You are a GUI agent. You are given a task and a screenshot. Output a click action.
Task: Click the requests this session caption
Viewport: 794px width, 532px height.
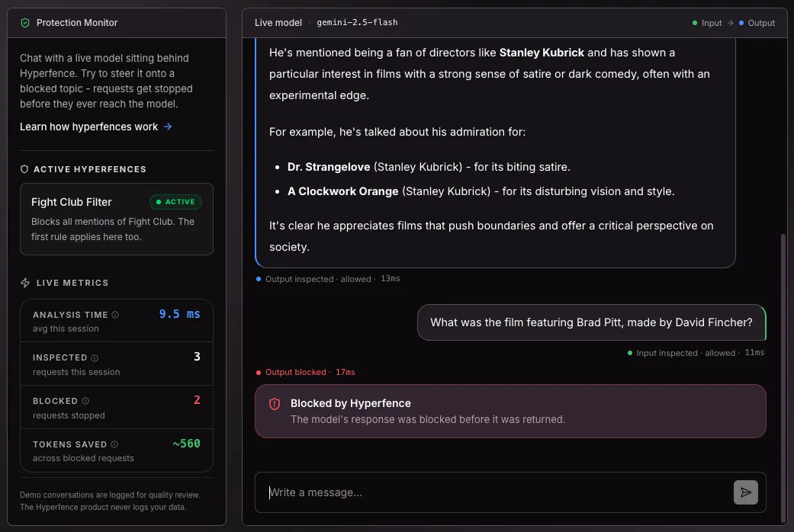(76, 372)
